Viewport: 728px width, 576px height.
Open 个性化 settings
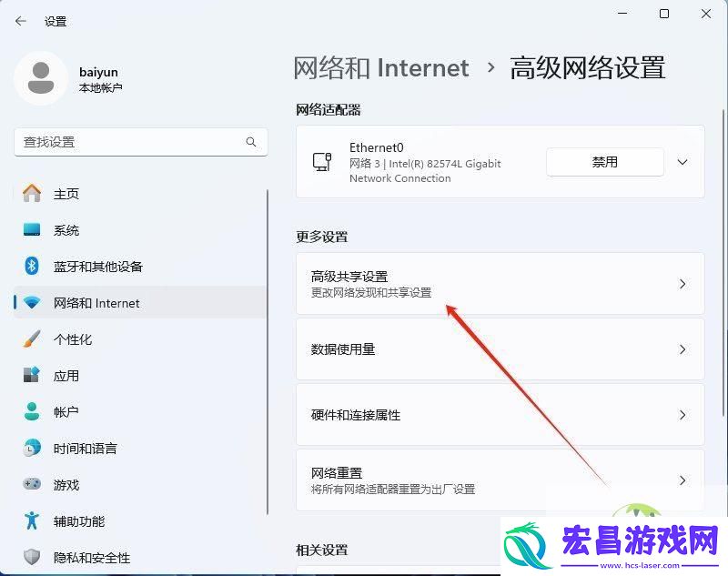point(139,339)
